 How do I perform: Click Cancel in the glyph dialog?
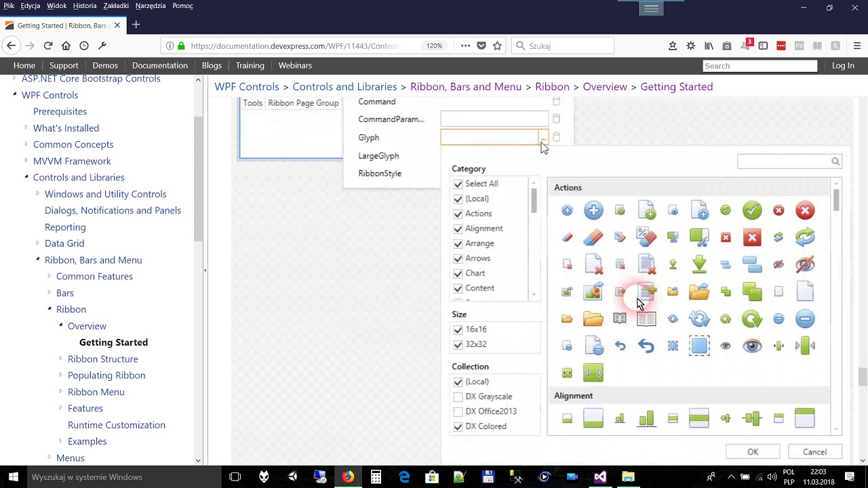pyautogui.click(x=814, y=452)
